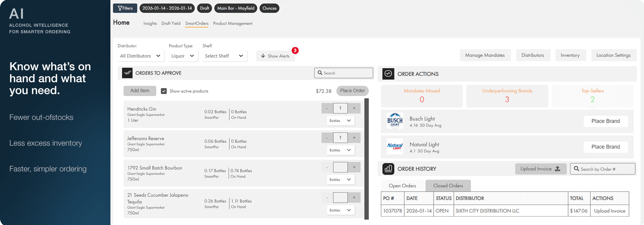Click the Top-Sellers card
Viewport: 644px width, 225px height.
click(x=592, y=96)
